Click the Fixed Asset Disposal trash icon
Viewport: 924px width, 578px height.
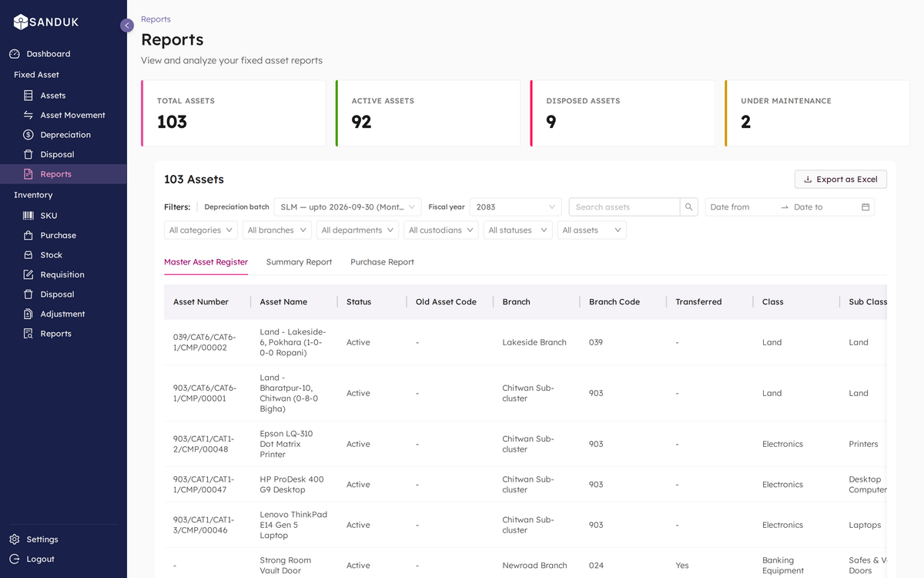[x=28, y=154]
